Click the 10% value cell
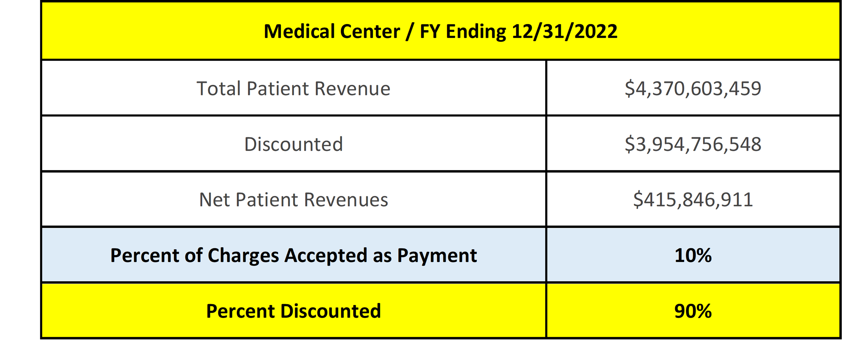Image resolution: width=868 pixels, height=354 pixels. click(x=693, y=255)
